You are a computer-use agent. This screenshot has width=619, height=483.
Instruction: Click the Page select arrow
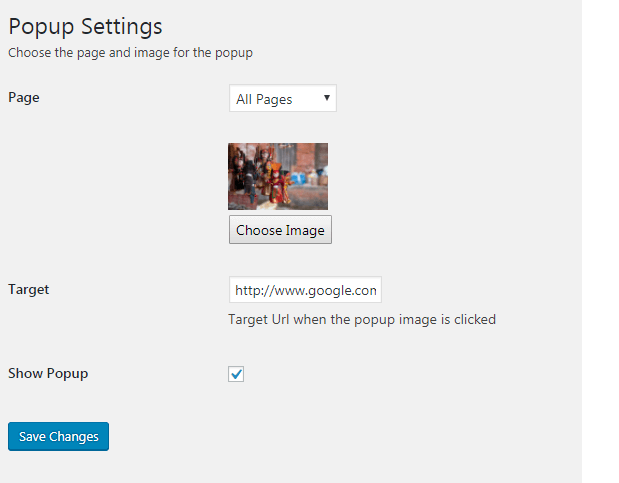[x=326, y=98]
